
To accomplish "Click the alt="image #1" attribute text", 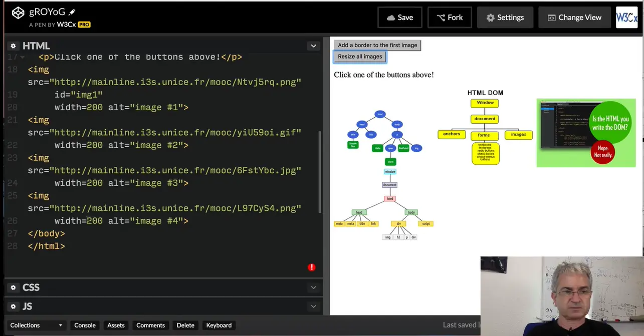I will [x=145, y=107].
